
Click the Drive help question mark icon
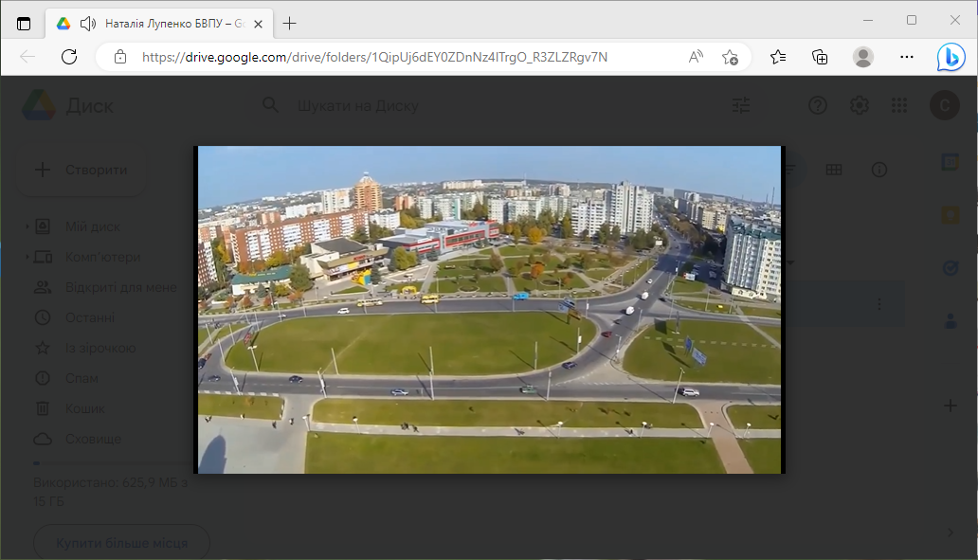click(x=817, y=105)
